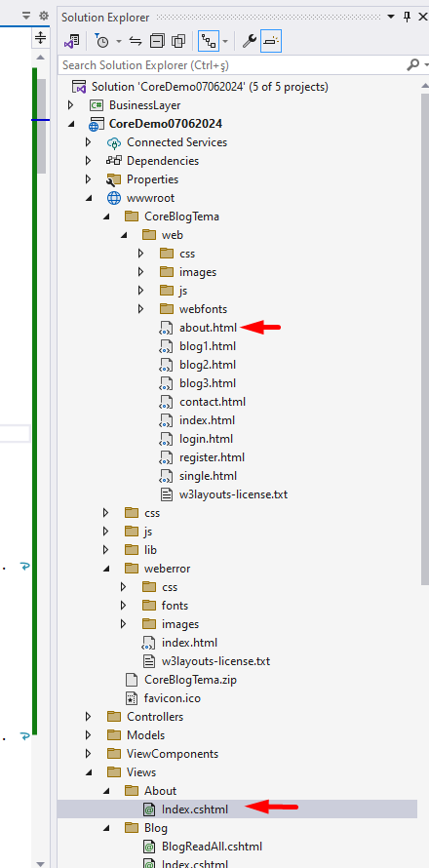Toggle the file nesting view button
Screen dimensions: 429x868
[x=207, y=42]
